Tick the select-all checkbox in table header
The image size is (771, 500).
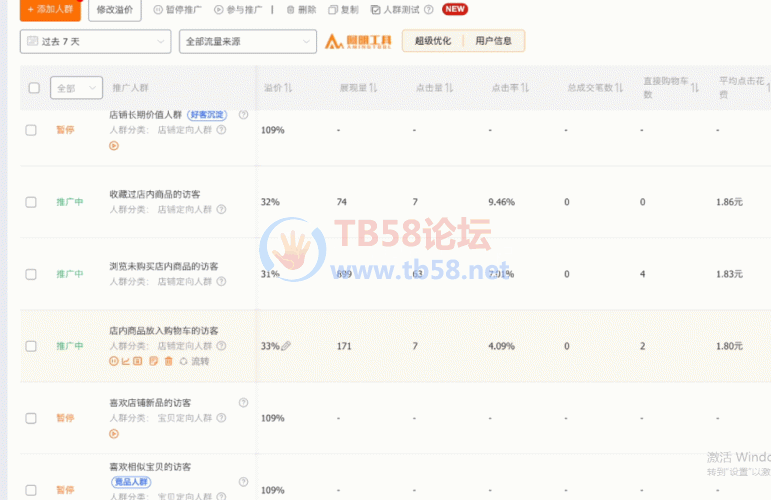pos(34,88)
